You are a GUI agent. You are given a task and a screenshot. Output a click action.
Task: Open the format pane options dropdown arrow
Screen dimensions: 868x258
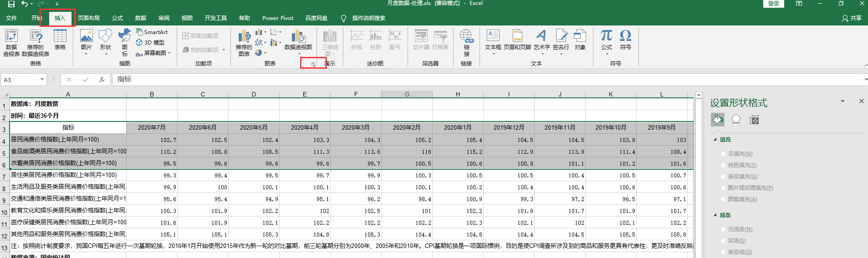[x=842, y=101]
